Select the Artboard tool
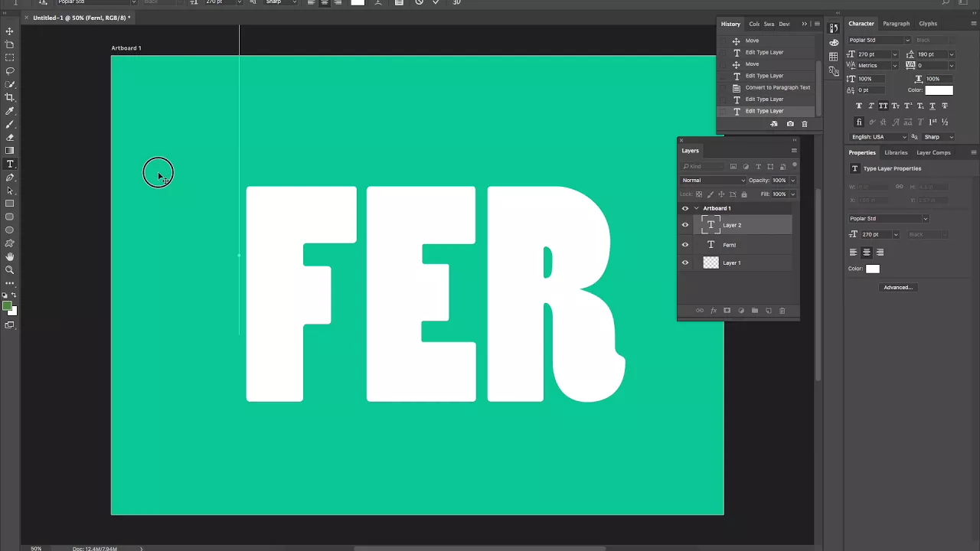 (x=10, y=44)
